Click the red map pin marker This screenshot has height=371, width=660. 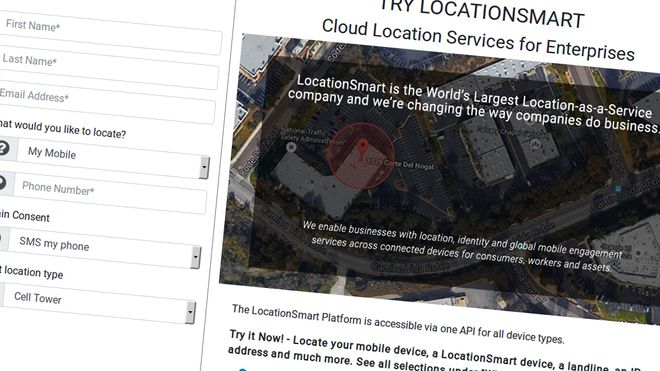point(362,149)
